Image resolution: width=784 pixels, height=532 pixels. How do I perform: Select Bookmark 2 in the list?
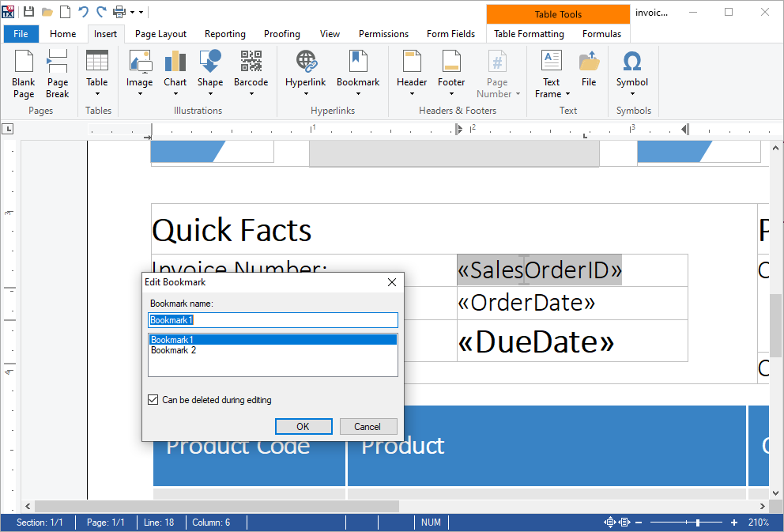[174, 350]
